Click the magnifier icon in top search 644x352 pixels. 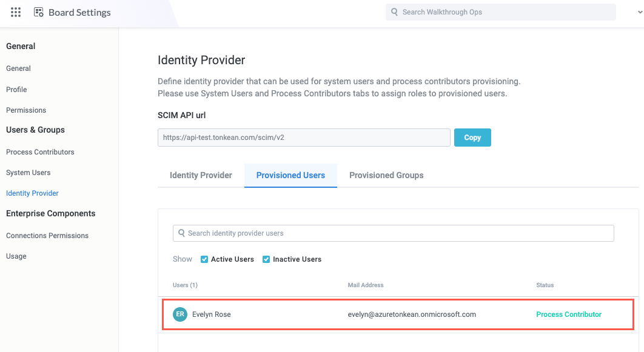pyautogui.click(x=394, y=12)
